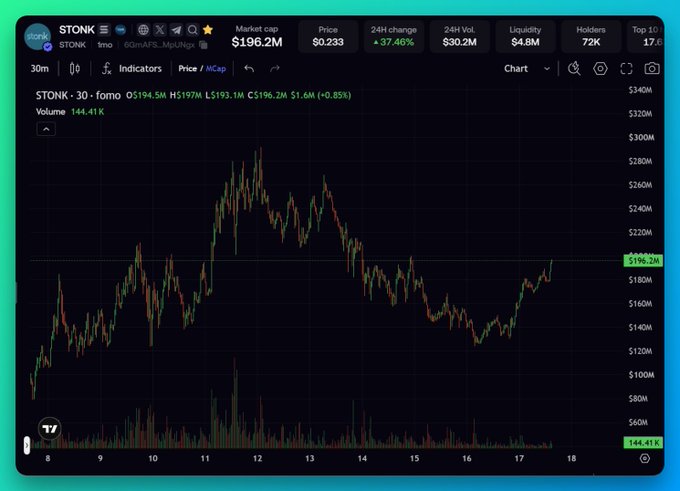
Task: Click the 24H Vol. $30.2M card
Action: (459, 36)
